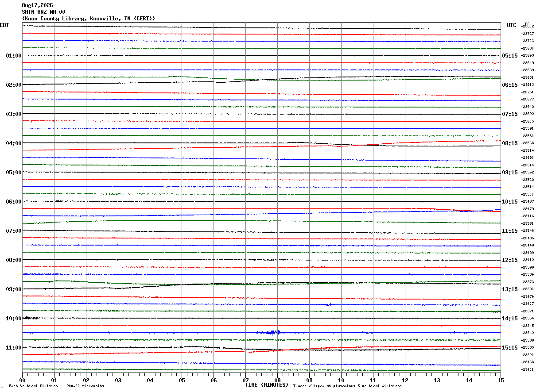Click the 'TIME (MINUTES)' axis title
The height and width of the screenshot is (392, 536).
point(267,385)
